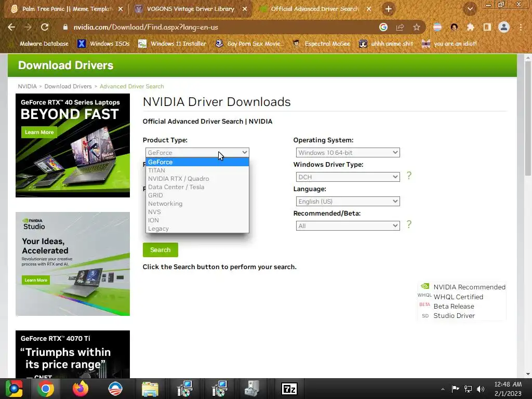Click the address bar URL field

pyautogui.click(x=217, y=27)
